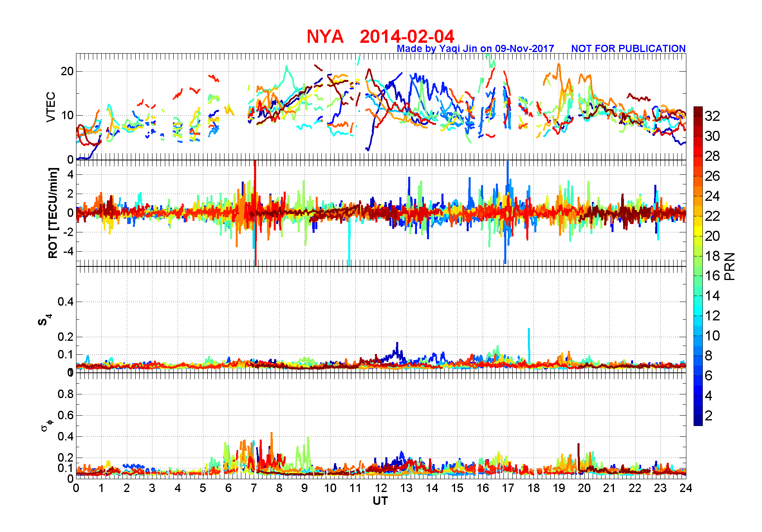Image resolution: width=762 pixels, height=532 pixels.
Task: Click x-axis tick label 6
Action: pyautogui.click(x=229, y=488)
